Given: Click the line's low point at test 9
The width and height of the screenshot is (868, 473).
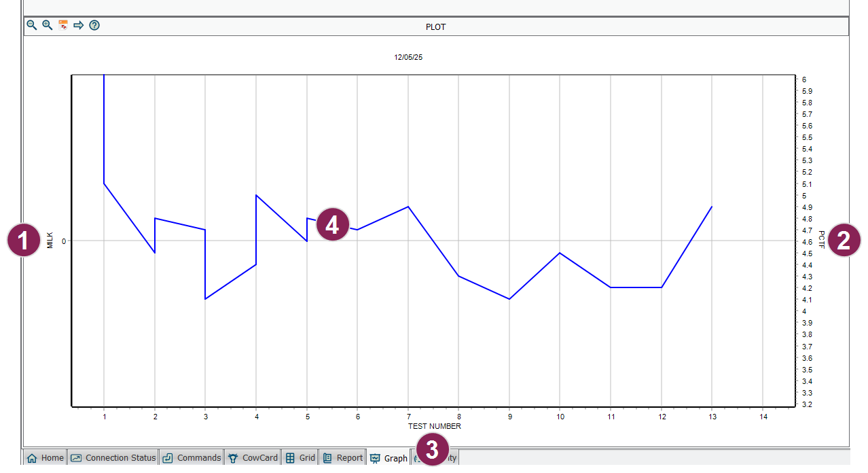Looking at the screenshot, I should coord(509,299).
